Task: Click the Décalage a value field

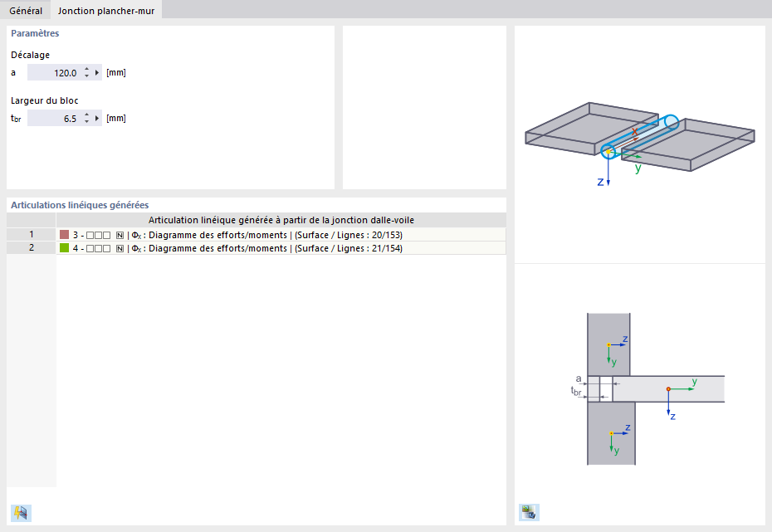Action: pos(54,73)
